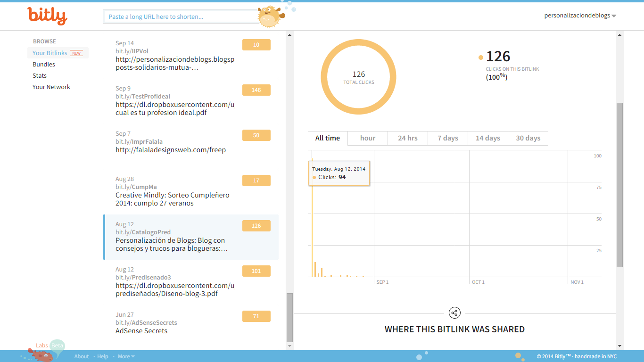Open Your Bitlinks in sidebar
644x362 pixels.
(x=50, y=53)
